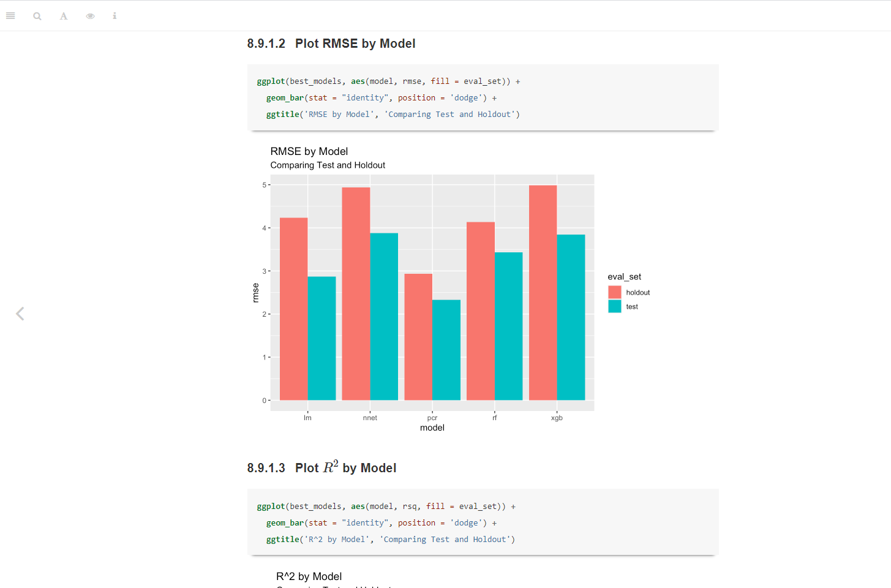Viewport: 891px width, 588px height.
Task: Go to previous page with left chevron
Action: point(20,314)
